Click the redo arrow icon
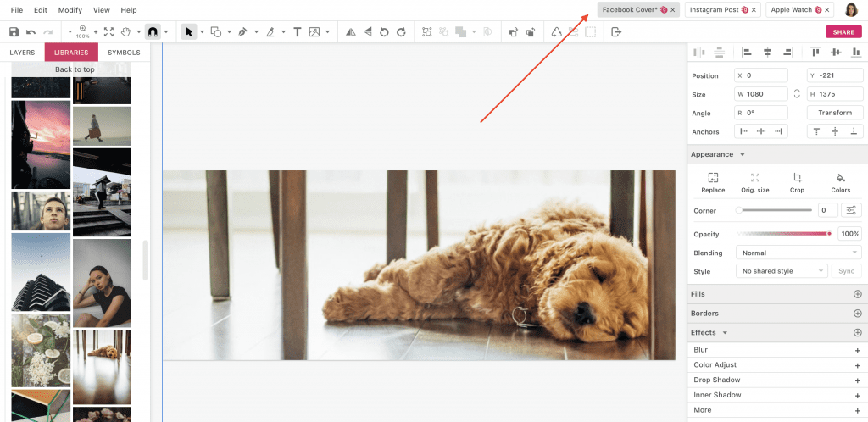The width and height of the screenshot is (868, 422). click(x=48, y=32)
